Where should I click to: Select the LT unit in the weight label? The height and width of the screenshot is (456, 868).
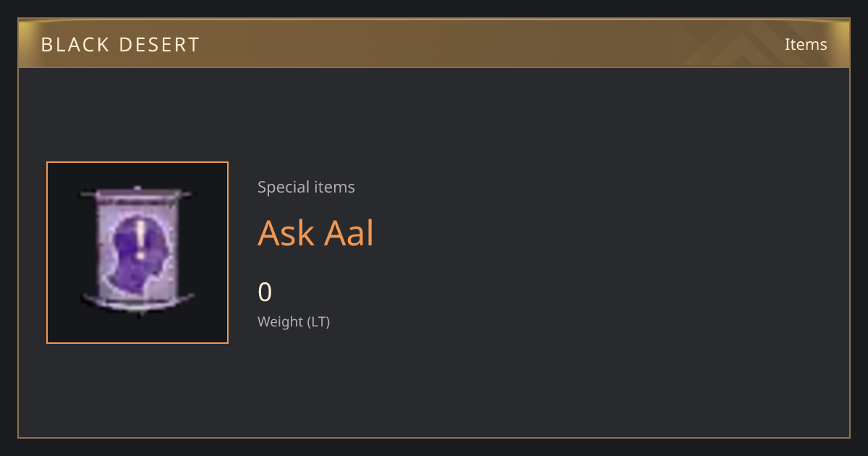coord(318,321)
